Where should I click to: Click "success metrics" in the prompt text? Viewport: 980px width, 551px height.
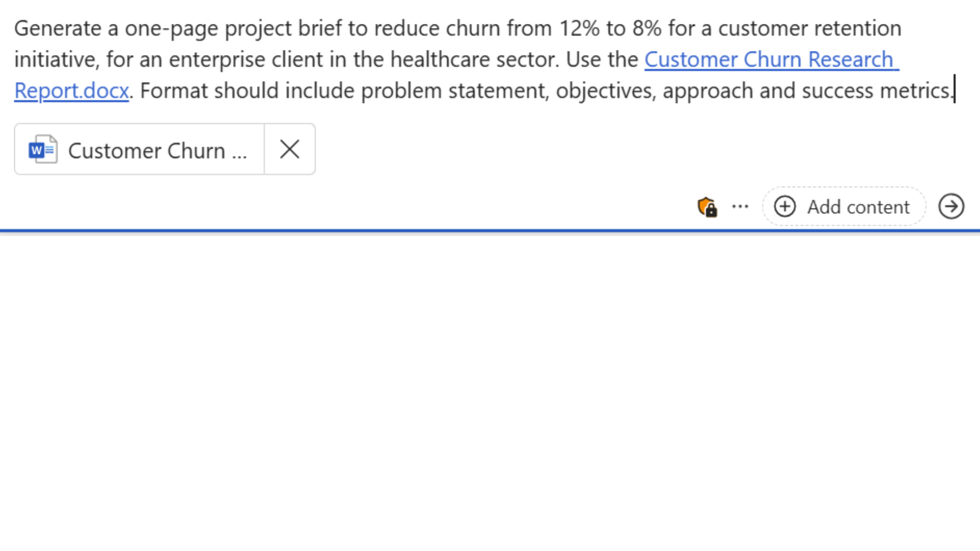875,91
